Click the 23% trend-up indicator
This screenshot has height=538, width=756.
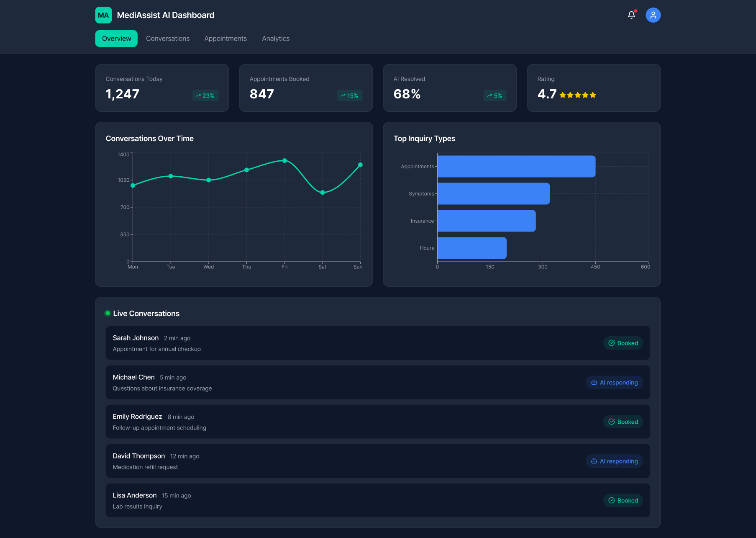click(x=205, y=95)
